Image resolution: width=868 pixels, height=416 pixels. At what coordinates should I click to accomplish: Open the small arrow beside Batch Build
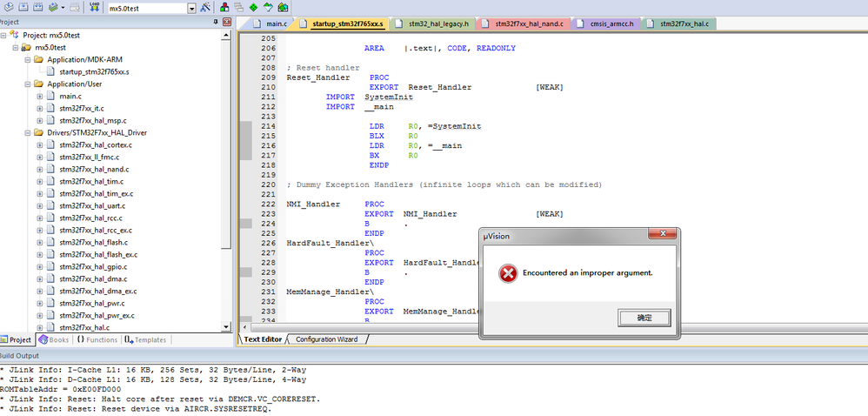(63, 9)
